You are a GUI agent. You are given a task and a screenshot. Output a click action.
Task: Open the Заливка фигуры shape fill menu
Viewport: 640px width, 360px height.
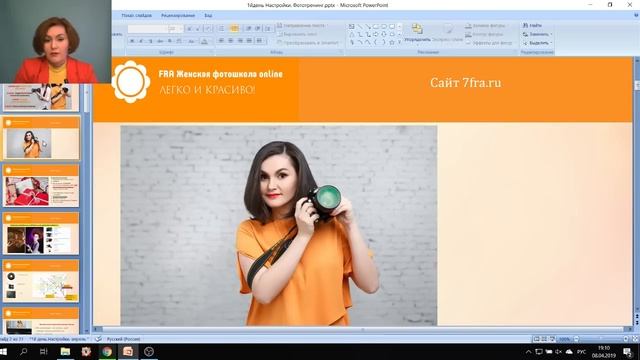[x=486, y=26]
